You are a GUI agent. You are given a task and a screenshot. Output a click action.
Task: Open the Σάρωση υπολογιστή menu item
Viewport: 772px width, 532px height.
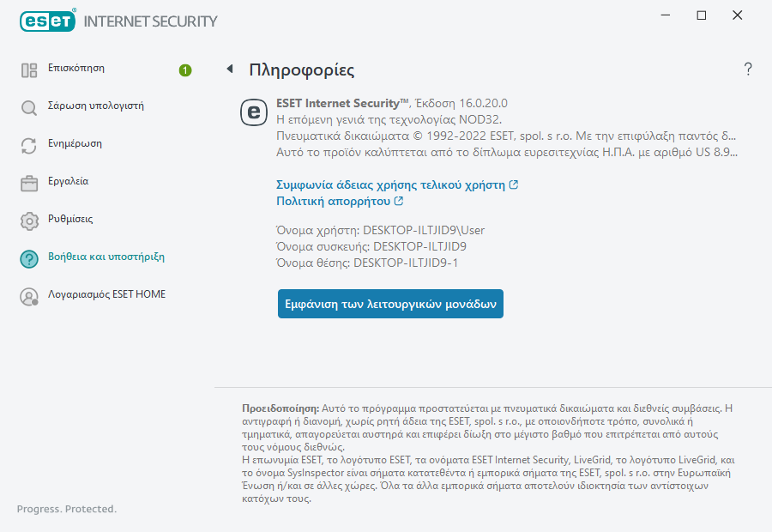[95, 106]
